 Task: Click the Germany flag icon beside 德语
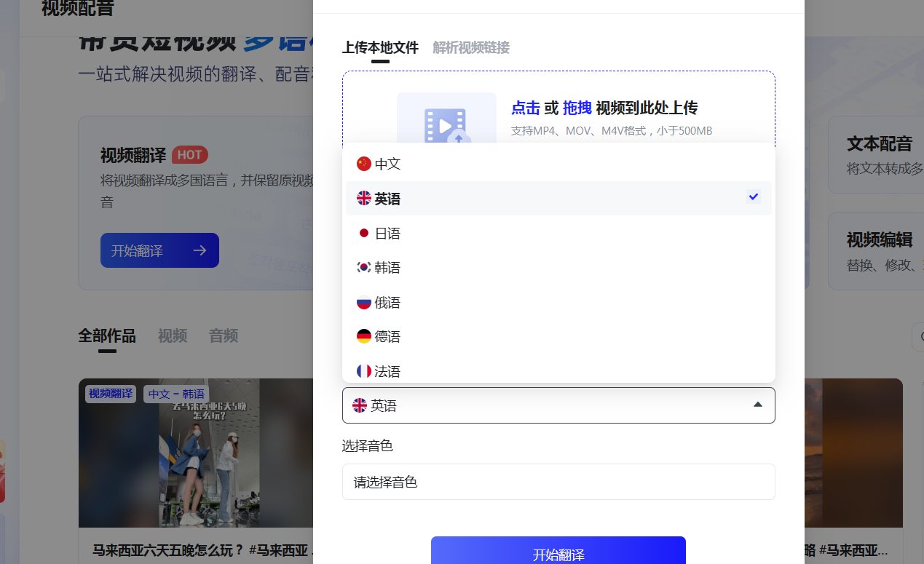[363, 336]
